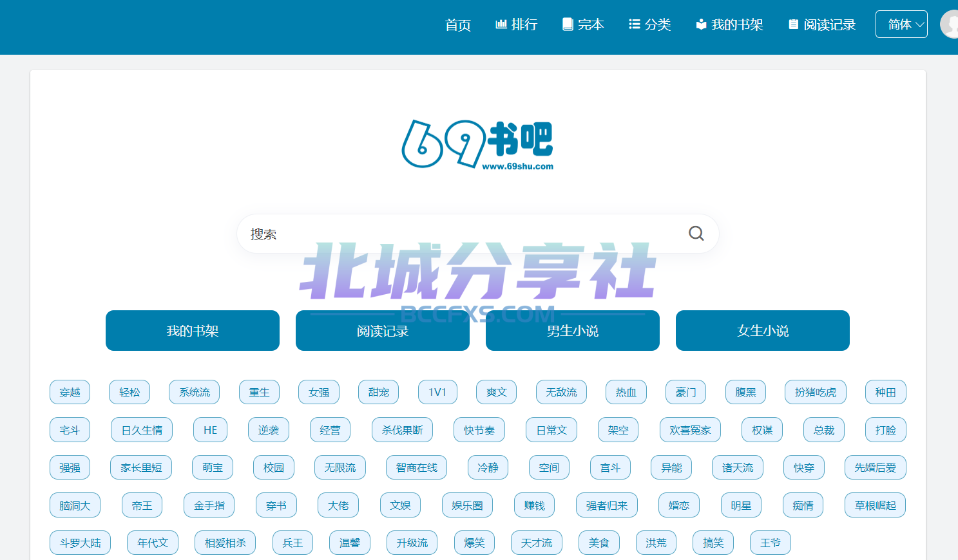Select the 萌宝 tag
The image size is (958, 560).
213,467
